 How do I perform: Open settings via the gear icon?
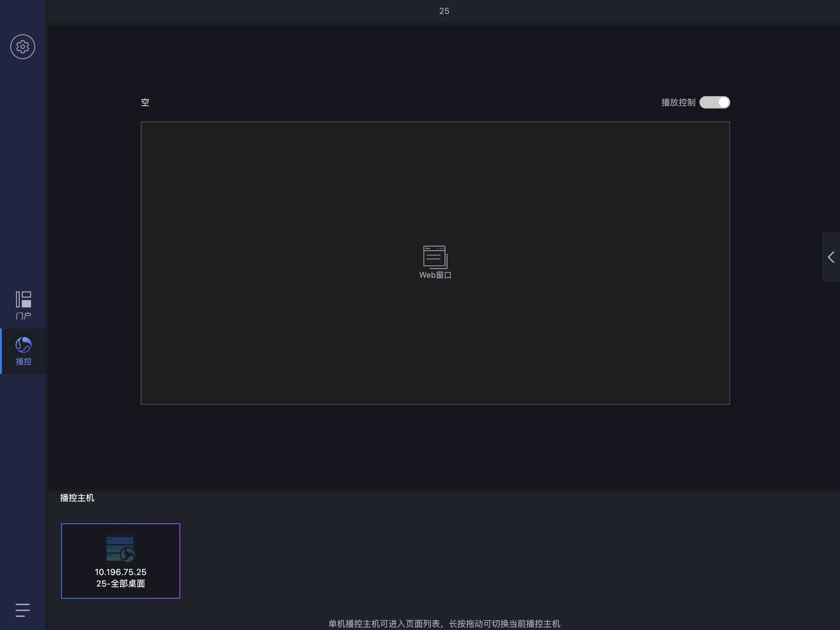pos(23,47)
